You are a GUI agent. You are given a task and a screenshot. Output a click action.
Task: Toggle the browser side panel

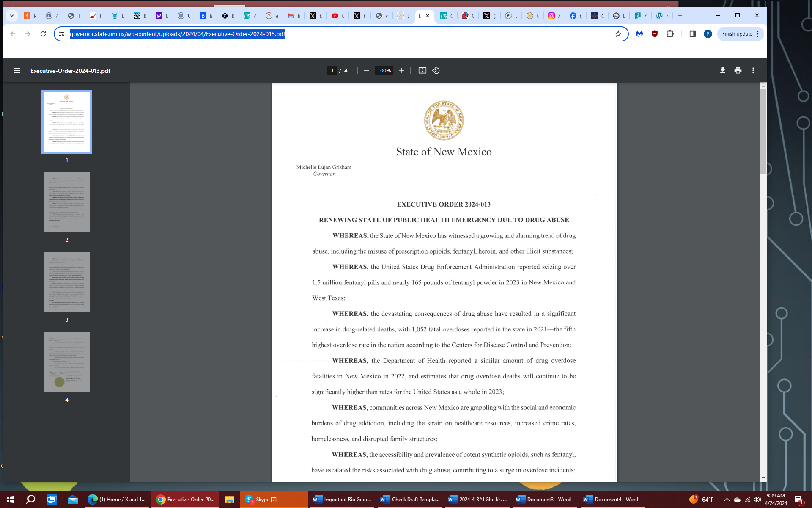tap(692, 34)
